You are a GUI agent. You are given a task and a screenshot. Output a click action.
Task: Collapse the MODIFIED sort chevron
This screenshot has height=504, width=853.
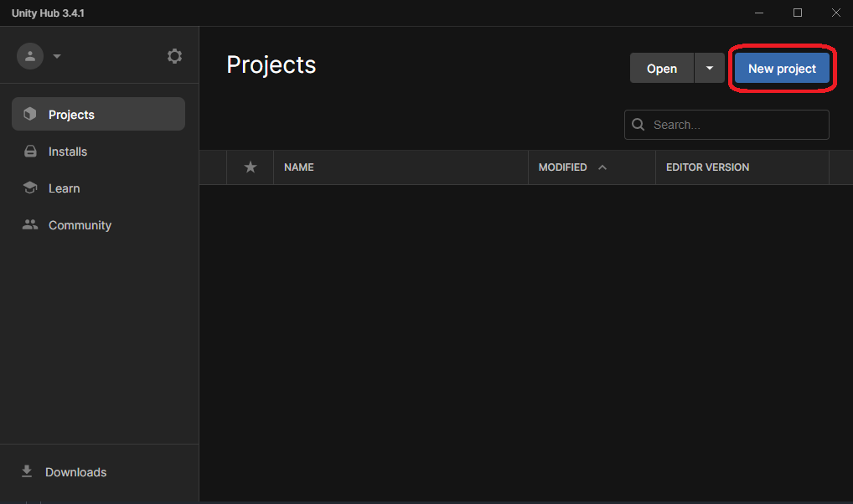[x=602, y=167]
